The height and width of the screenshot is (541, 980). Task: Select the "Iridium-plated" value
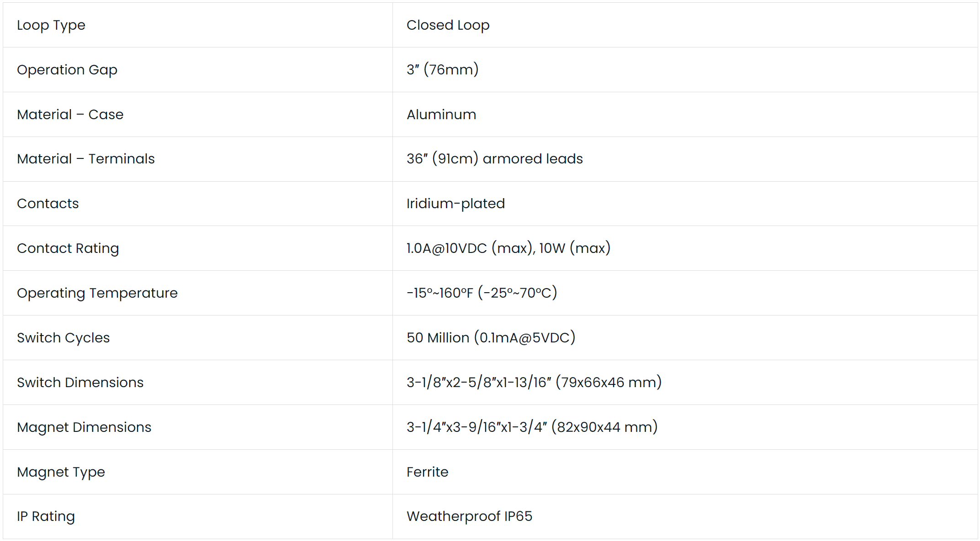[456, 204]
